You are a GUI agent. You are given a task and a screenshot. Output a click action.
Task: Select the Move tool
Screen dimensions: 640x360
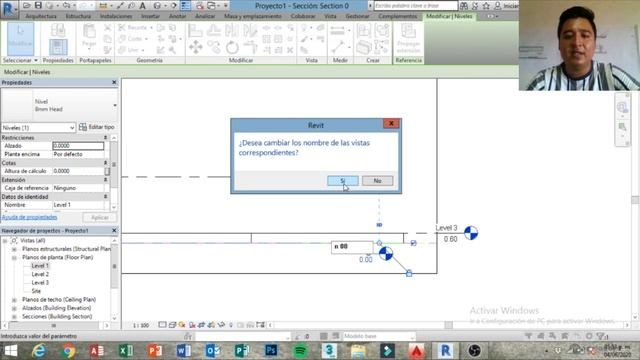pos(196,47)
